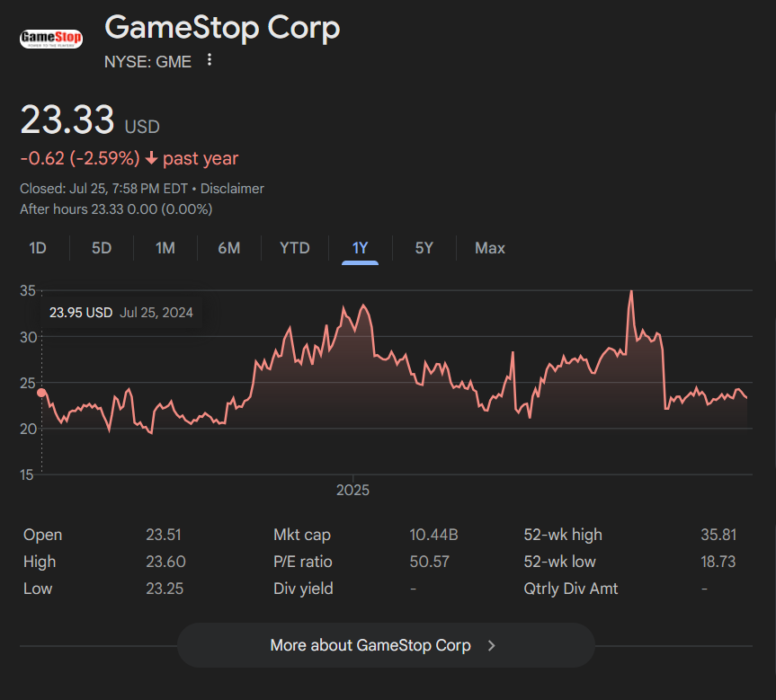Click the P/E ratio value 50.57
Screen dimensions: 776x700
[429, 562]
